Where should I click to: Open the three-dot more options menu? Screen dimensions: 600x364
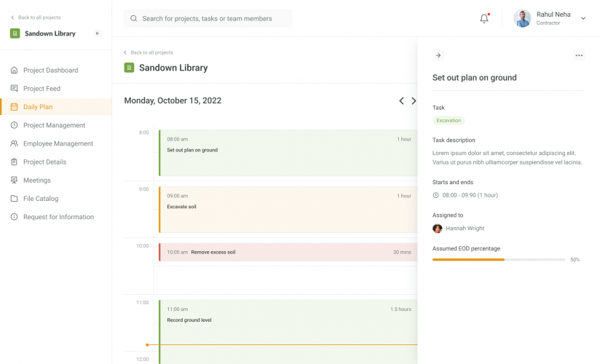tap(579, 55)
